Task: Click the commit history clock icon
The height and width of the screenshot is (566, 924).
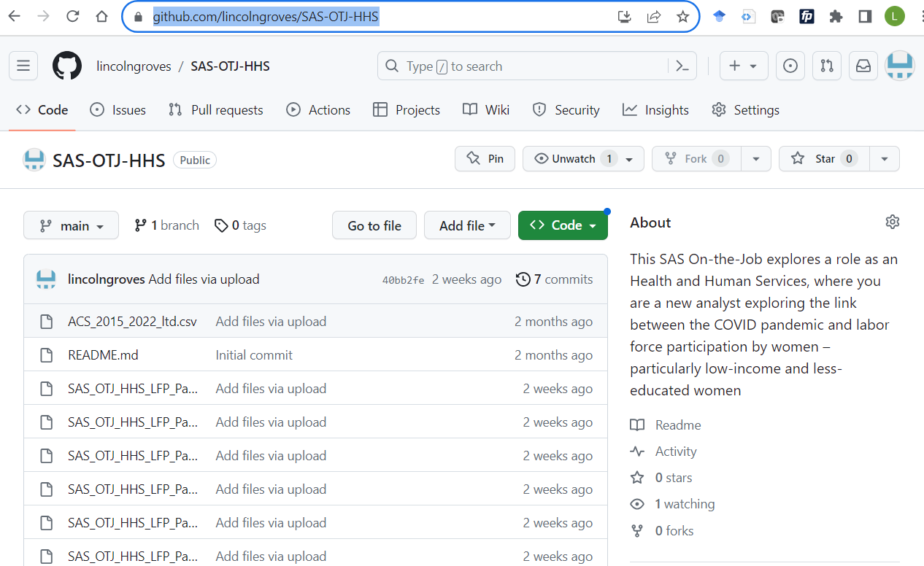Action: click(x=523, y=279)
